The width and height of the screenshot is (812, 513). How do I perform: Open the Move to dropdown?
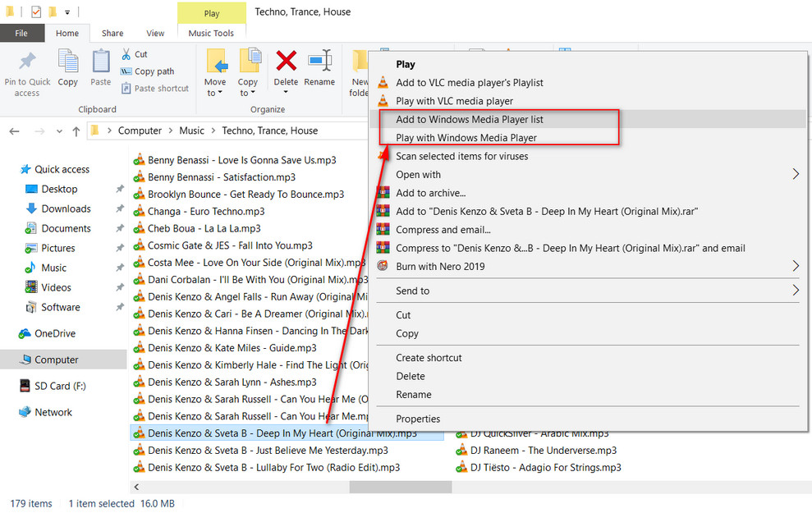(x=215, y=87)
